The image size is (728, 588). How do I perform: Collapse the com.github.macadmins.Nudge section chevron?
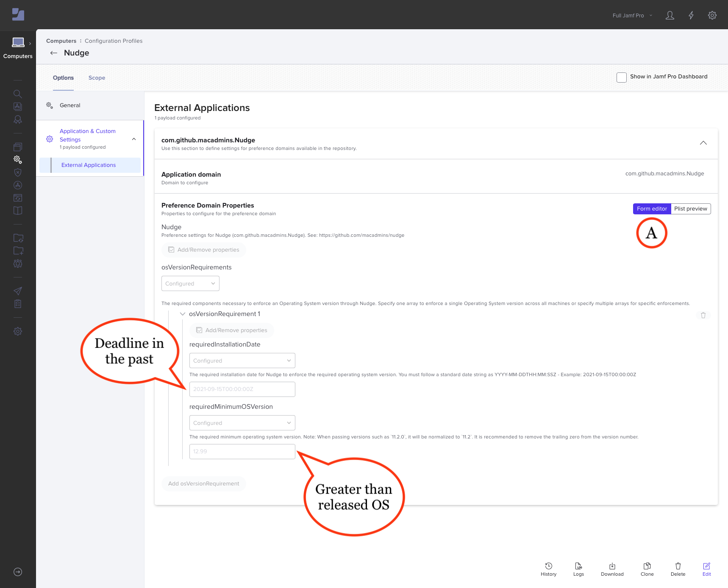(703, 143)
